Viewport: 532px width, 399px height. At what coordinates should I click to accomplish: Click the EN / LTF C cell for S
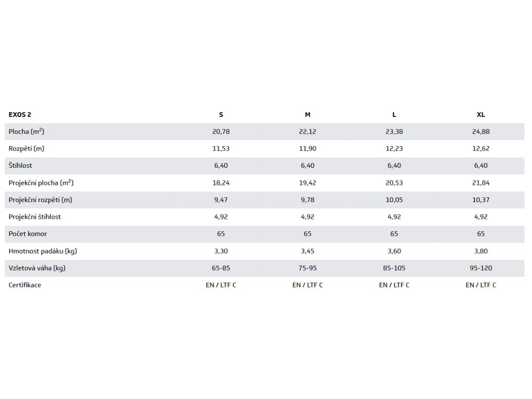[221, 285]
